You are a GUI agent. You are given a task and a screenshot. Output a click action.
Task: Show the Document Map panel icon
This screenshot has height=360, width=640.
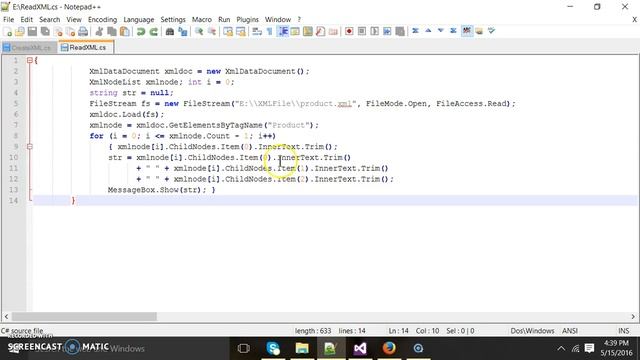(x=308, y=31)
